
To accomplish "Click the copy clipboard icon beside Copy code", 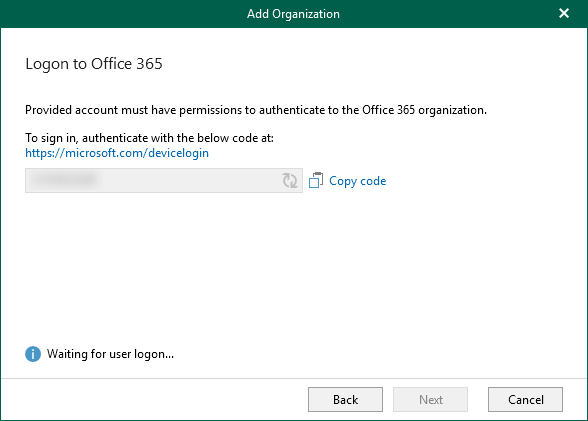I will click(x=316, y=180).
